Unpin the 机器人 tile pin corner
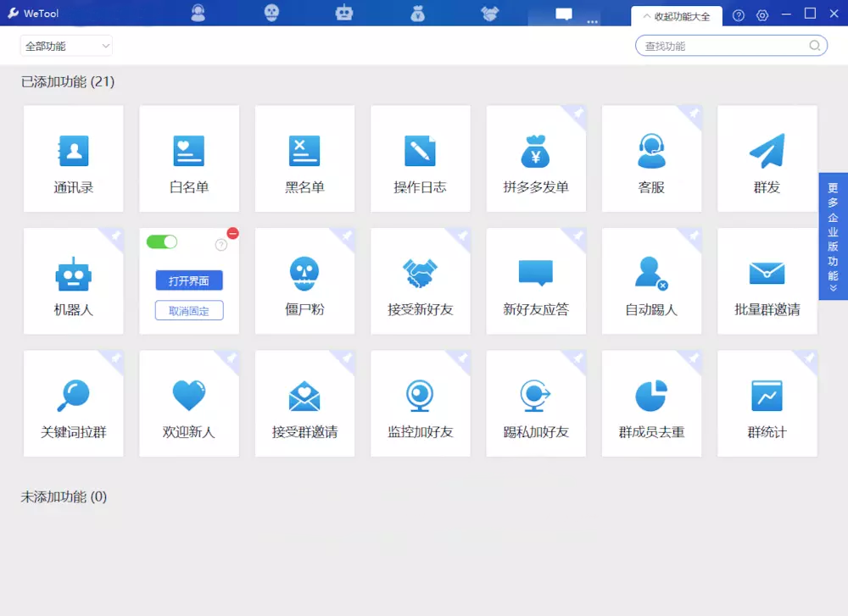Image resolution: width=848 pixels, height=616 pixels. point(115,236)
